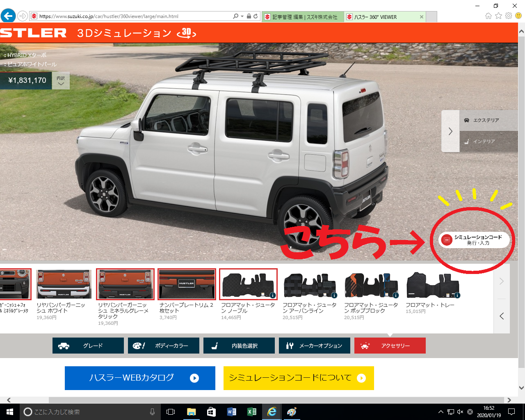Image resolution: width=525 pixels, height=420 pixels.
Task: Open メーカーオプション tab
Action: [x=315, y=346]
